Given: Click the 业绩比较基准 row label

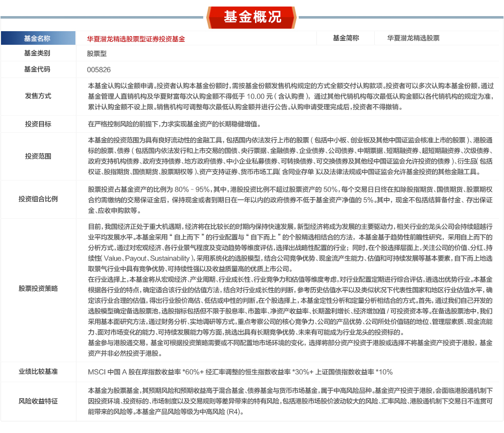Looking at the screenshot, I should point(38,372).
